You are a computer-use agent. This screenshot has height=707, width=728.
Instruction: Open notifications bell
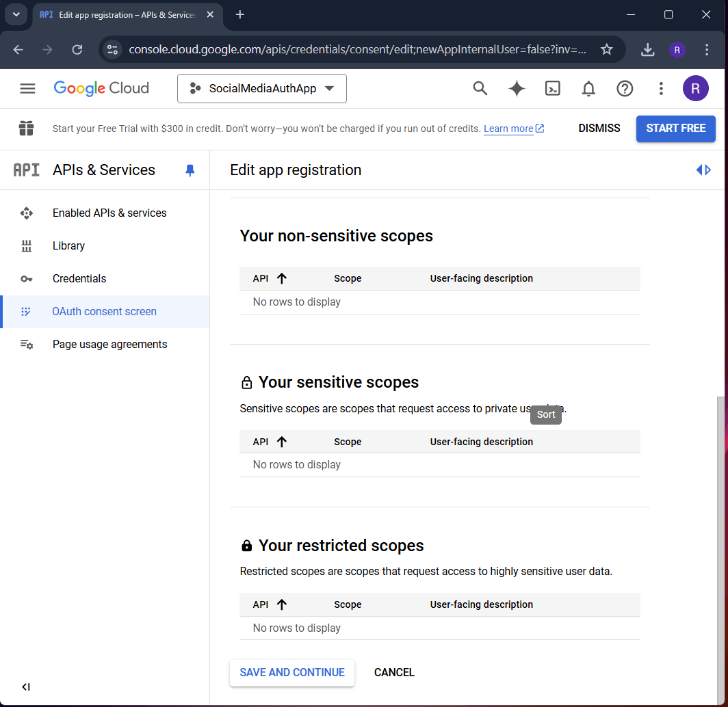[x=588, y=88]
